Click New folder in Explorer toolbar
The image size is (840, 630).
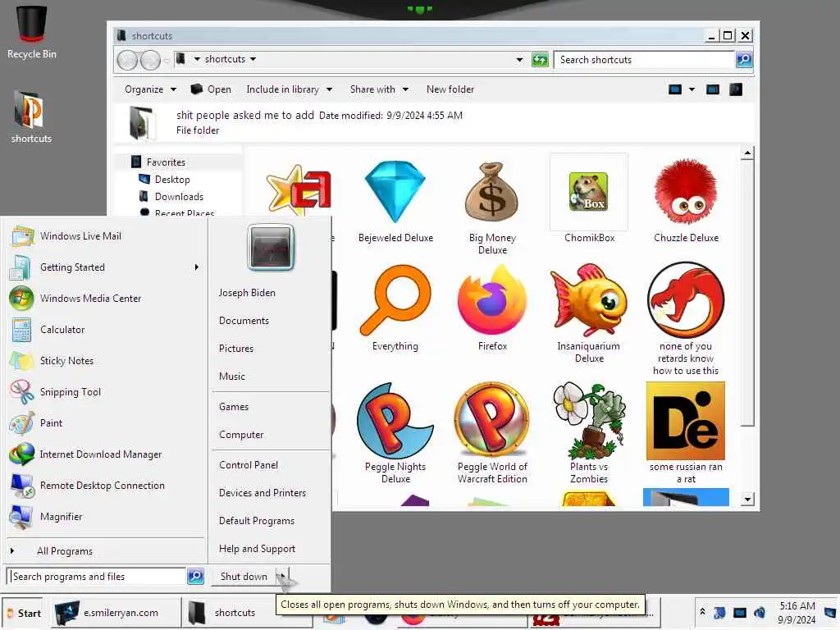tap(450, 89)
